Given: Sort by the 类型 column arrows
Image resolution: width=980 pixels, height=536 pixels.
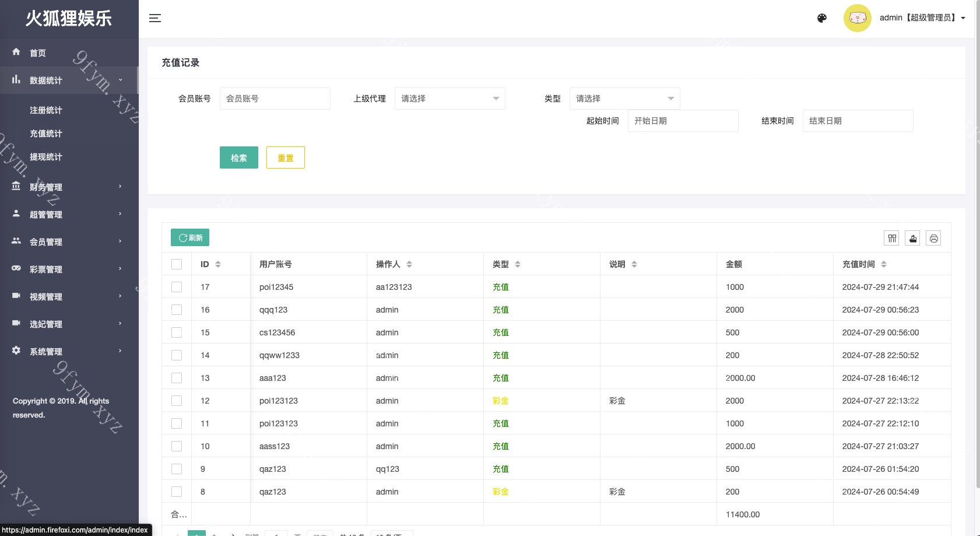Looking at the screenshot, I should click(x=518, y=264).
